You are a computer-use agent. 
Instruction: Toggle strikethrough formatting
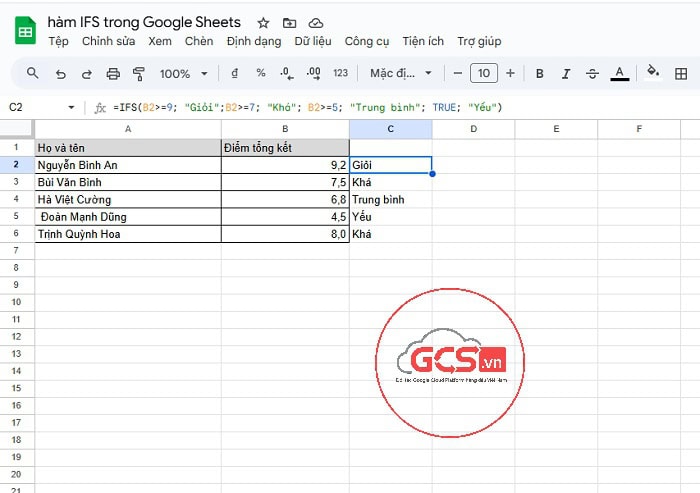tap(592, 73)
